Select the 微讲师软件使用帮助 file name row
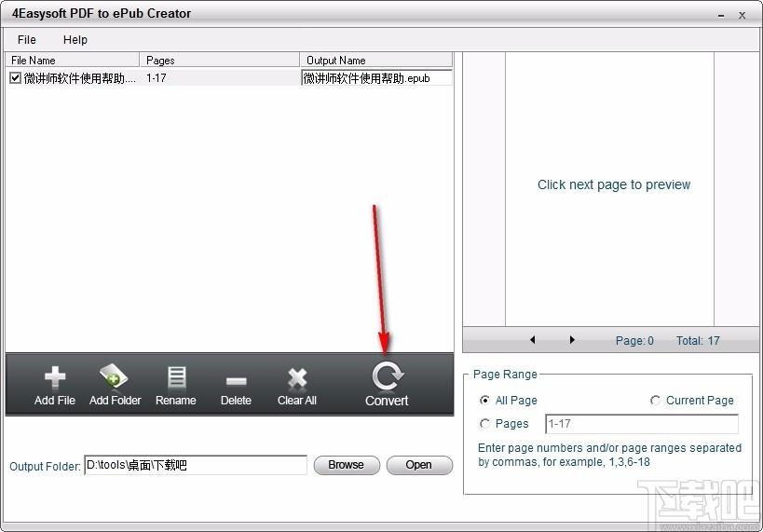Screen dimensions: 763x532 80,78
